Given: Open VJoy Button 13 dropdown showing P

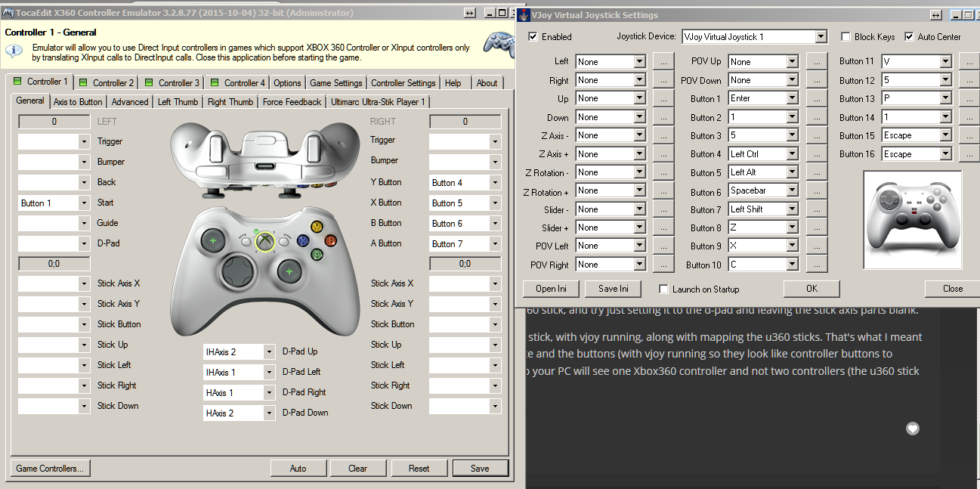Looking at the screenshot, I should click(x=945, y=98).
